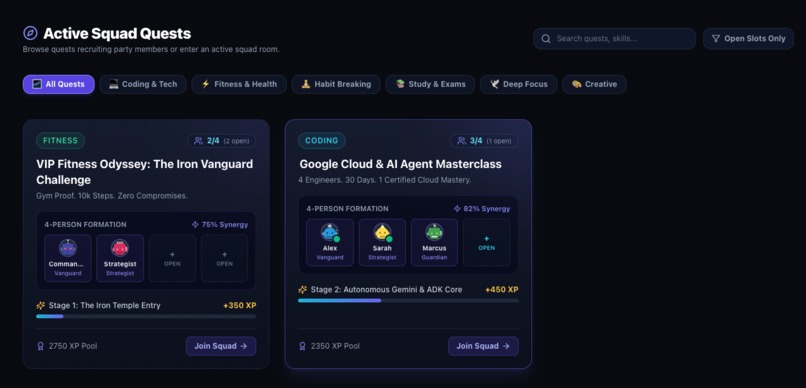Click the members icon next to 3/4
The width and height of the screenshot is (806, 388).
tap(462, 141)
